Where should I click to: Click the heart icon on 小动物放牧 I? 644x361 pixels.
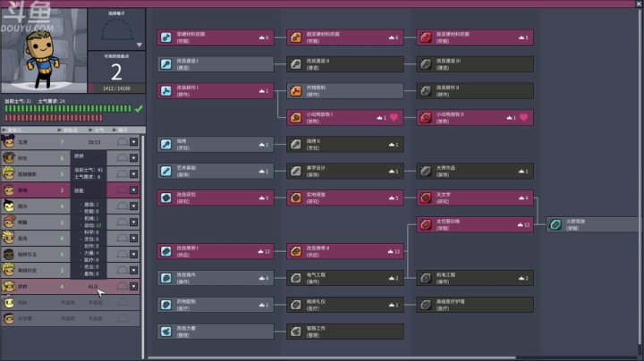click(394, 117)
